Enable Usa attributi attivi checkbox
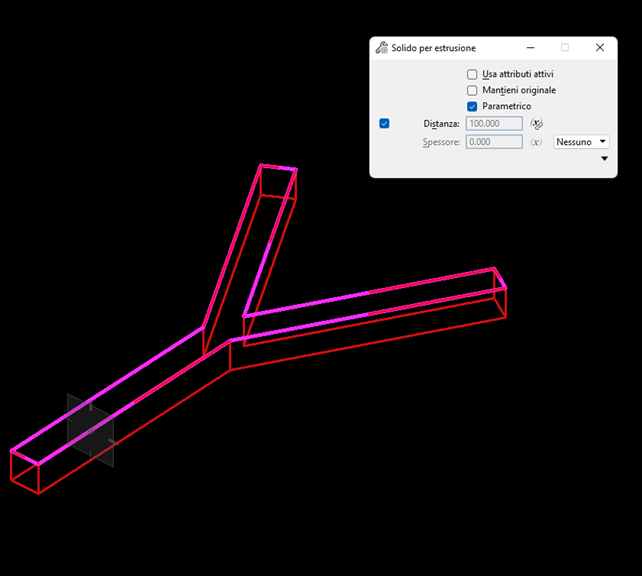 [x=472, y=74]
